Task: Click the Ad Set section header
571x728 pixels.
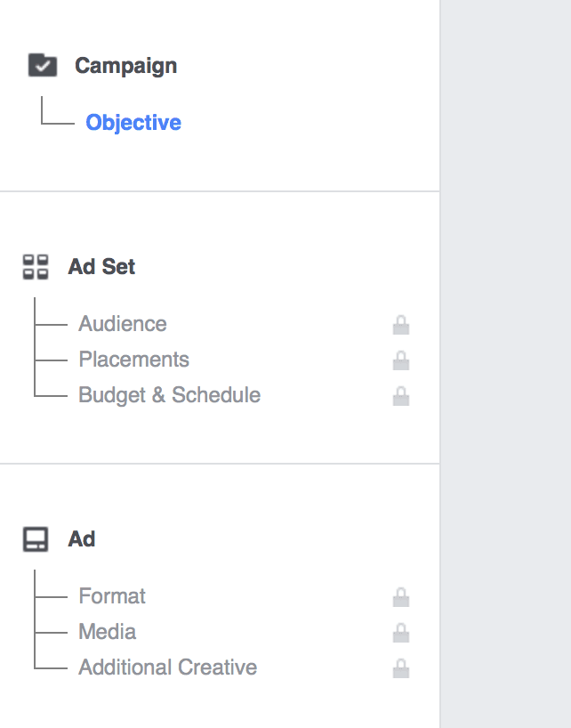Action: [x=101, y=265]
